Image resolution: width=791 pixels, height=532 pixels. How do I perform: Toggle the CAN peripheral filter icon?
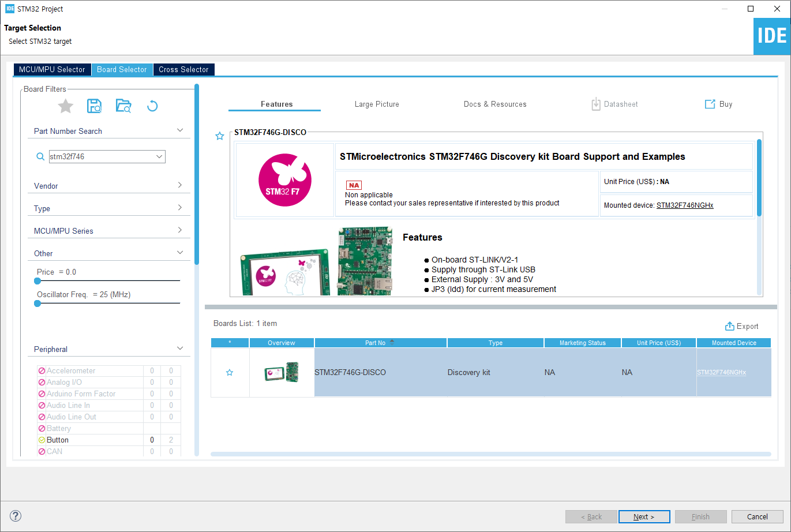click(x=42, y=451)
